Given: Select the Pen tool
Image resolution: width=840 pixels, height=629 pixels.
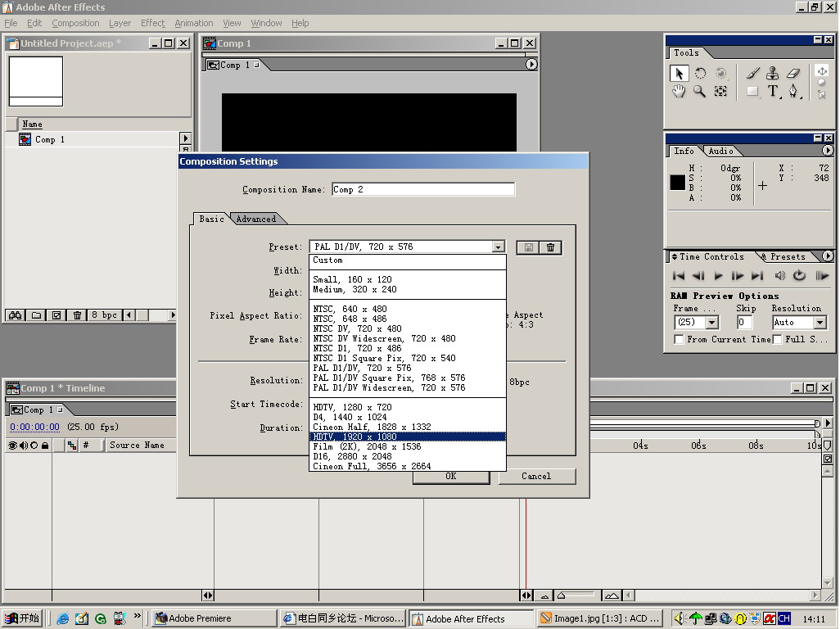Looking at the screenshot, I should tap(793, 92).
